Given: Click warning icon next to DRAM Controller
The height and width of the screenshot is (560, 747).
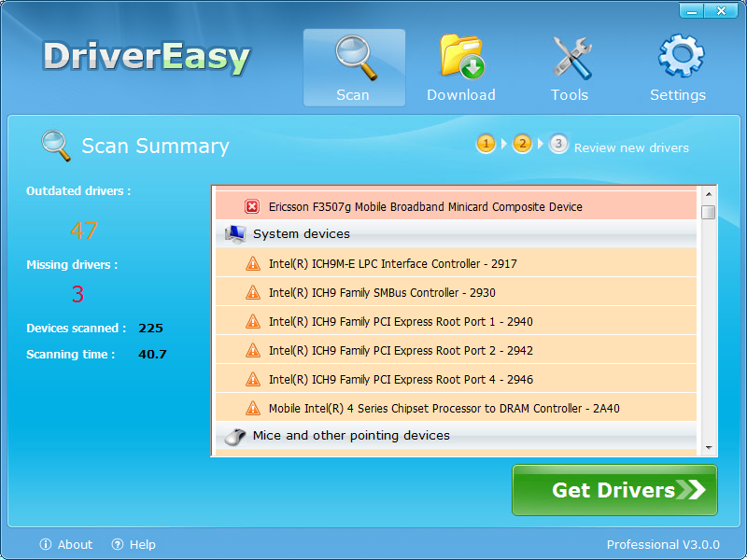Looking at the screenshot, I should point(253,409).
